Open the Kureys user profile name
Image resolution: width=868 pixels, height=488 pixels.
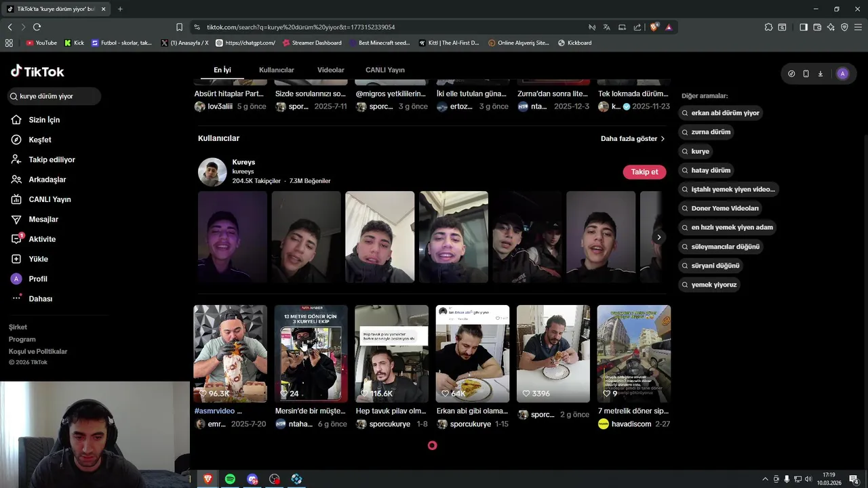click(x=243, y=163)
